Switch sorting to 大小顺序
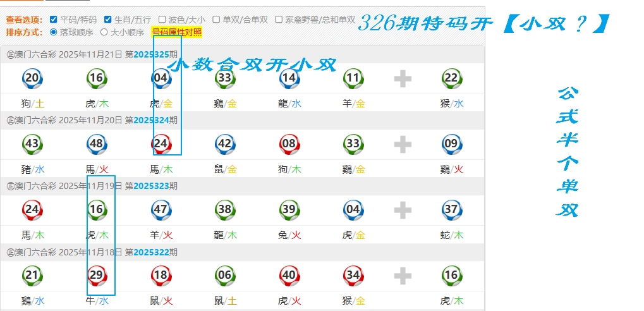Viewport: 644px width, 311px height. point(105,32)
